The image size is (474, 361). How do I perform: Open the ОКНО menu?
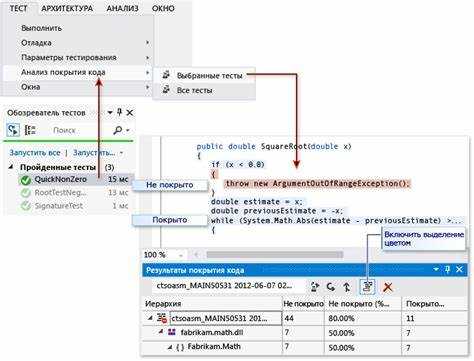(163, 8)
